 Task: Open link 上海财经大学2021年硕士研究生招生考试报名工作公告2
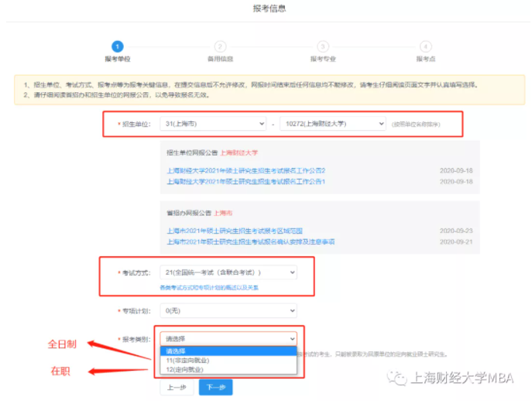point(246,170)
